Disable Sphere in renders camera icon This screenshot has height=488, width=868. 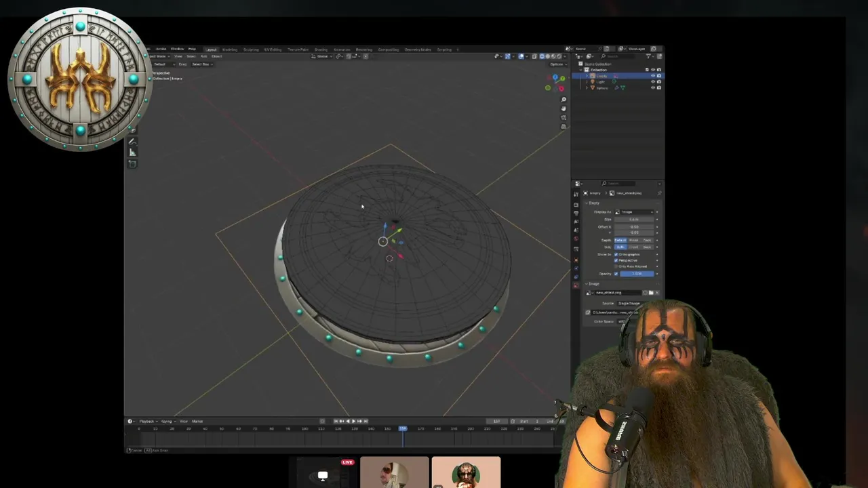click(x=659, y=88)
